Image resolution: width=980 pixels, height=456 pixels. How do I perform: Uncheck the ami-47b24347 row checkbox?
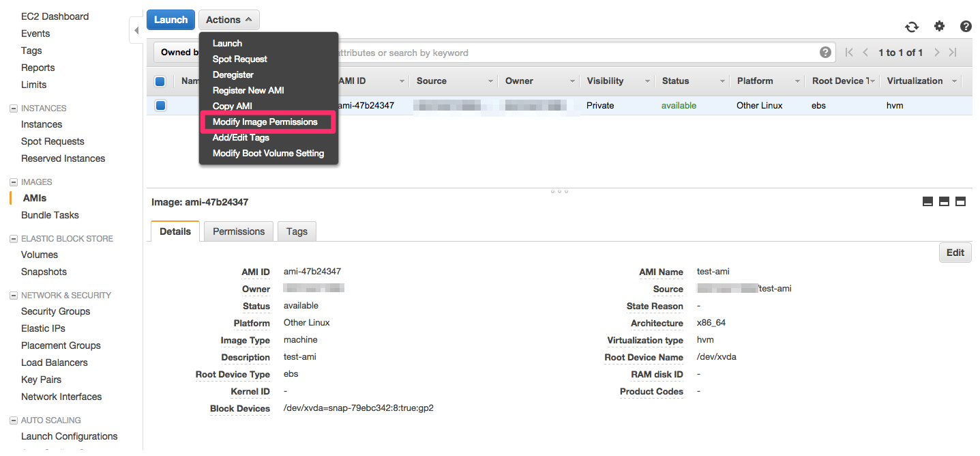coord(160,106)
